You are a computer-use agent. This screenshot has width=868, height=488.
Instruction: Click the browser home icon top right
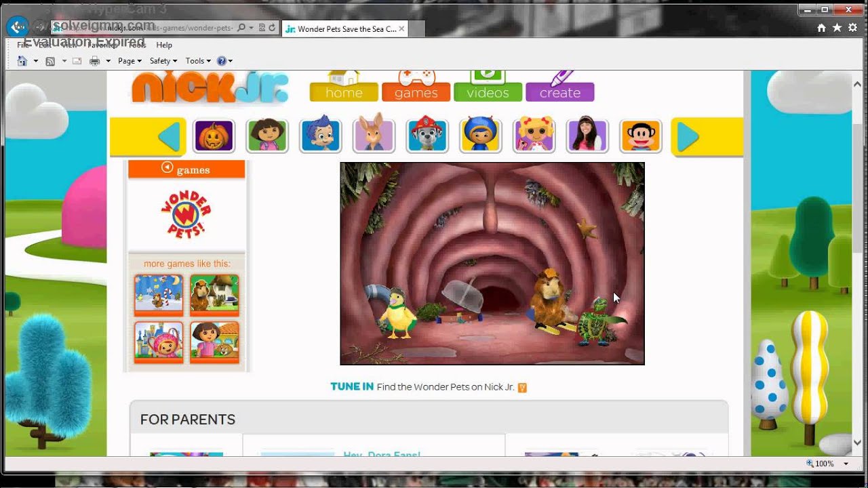point(822,28)
